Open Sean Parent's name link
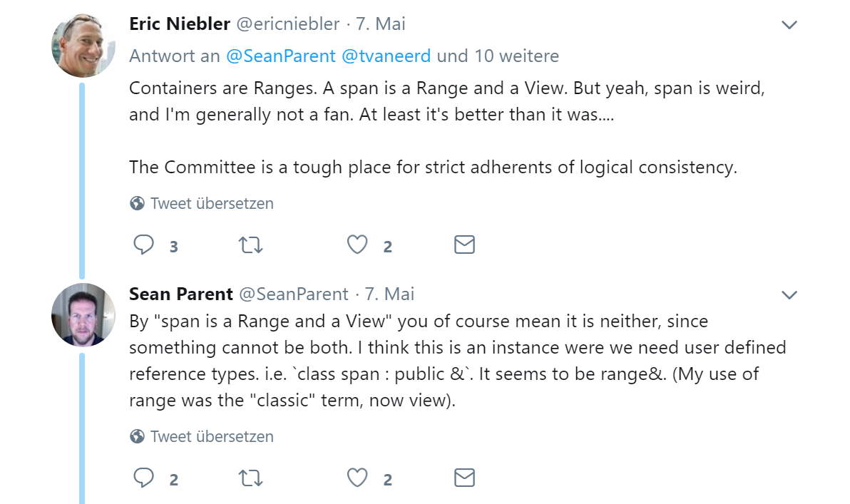Viewport: 850px width, 504px height. [x=180, y=294]
